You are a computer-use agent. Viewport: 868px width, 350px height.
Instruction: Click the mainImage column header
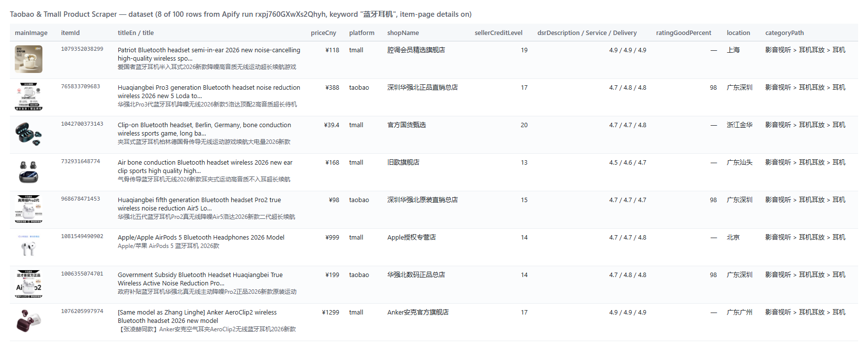(31, 33)
